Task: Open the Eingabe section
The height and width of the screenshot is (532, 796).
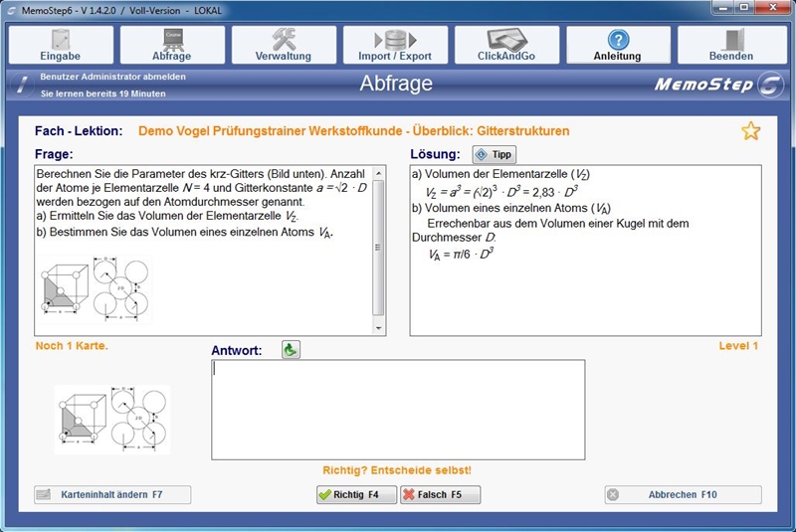Action: click(61, 45)
